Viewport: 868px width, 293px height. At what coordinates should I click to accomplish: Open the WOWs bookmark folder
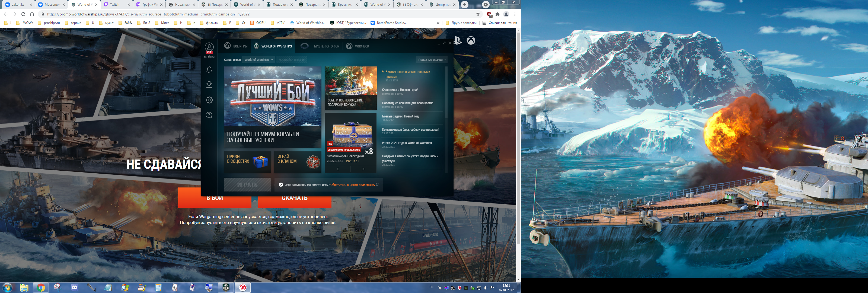coord(25,23)
